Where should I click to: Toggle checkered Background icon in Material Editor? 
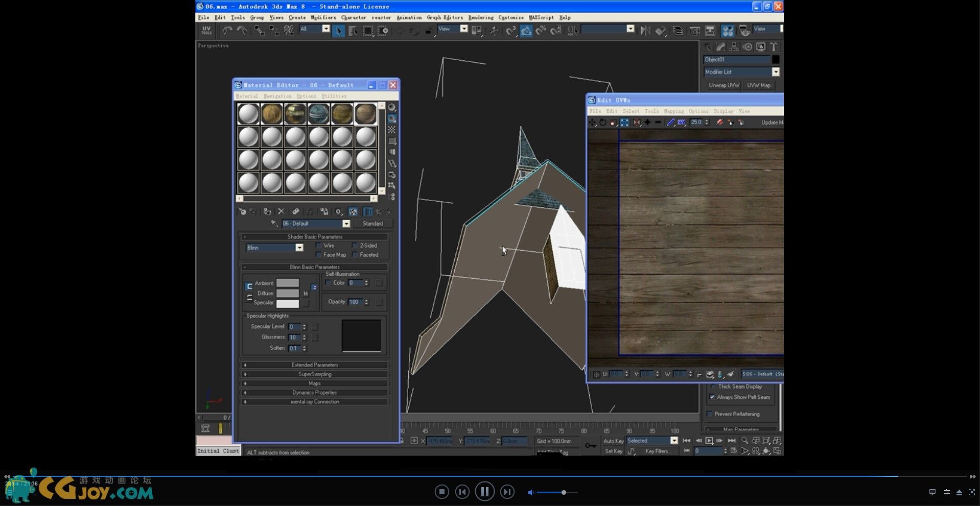[x=392, y=130]
